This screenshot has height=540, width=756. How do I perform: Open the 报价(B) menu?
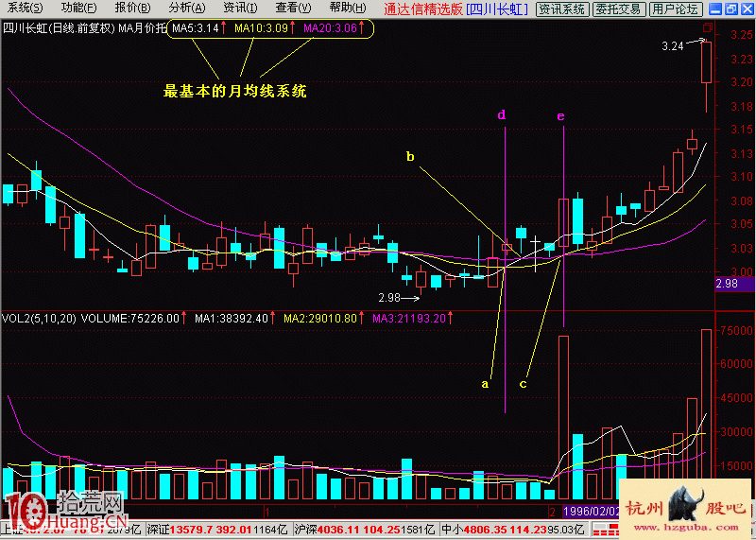[133, 8]
